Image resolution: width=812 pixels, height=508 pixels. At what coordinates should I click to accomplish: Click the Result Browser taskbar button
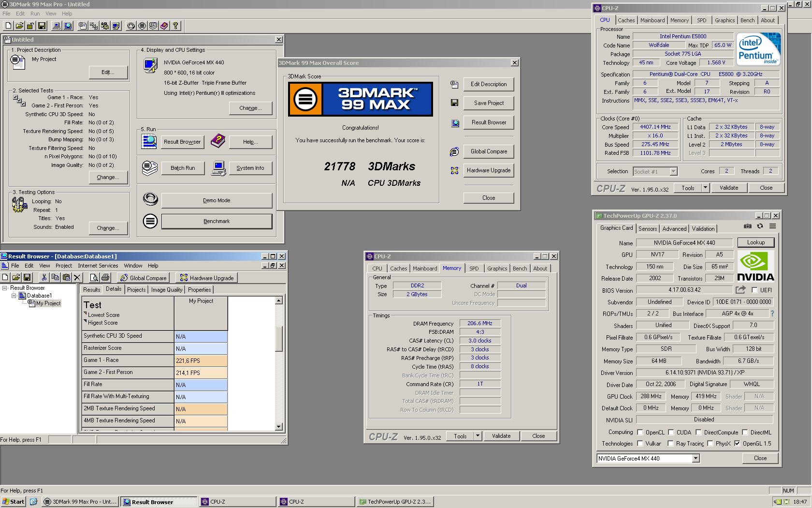(x=159, y=502)
